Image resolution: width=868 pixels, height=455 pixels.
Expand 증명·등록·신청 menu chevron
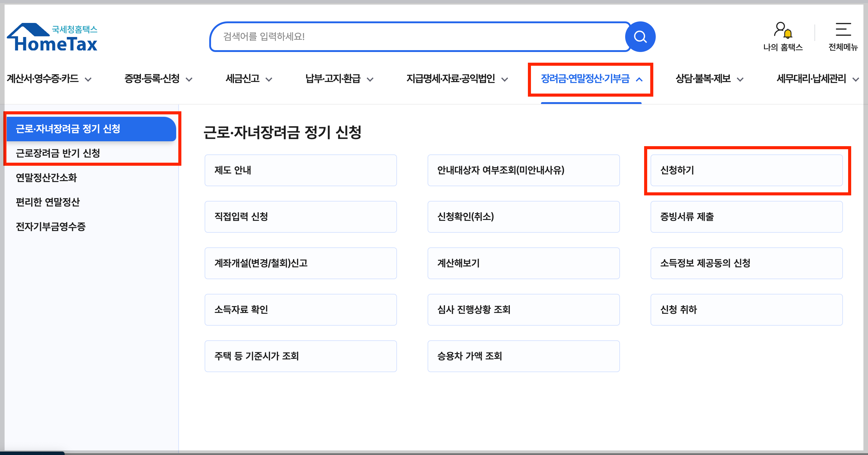[189, 80]
